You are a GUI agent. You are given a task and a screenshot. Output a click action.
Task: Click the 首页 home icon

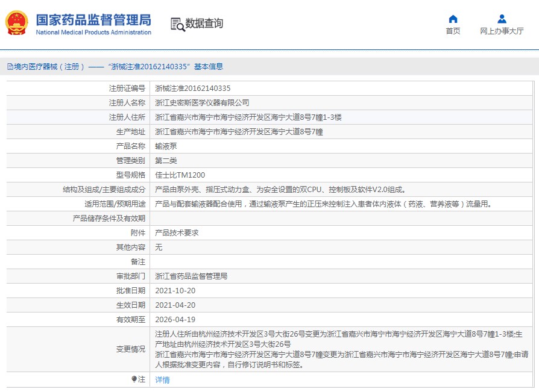(453, 19)
